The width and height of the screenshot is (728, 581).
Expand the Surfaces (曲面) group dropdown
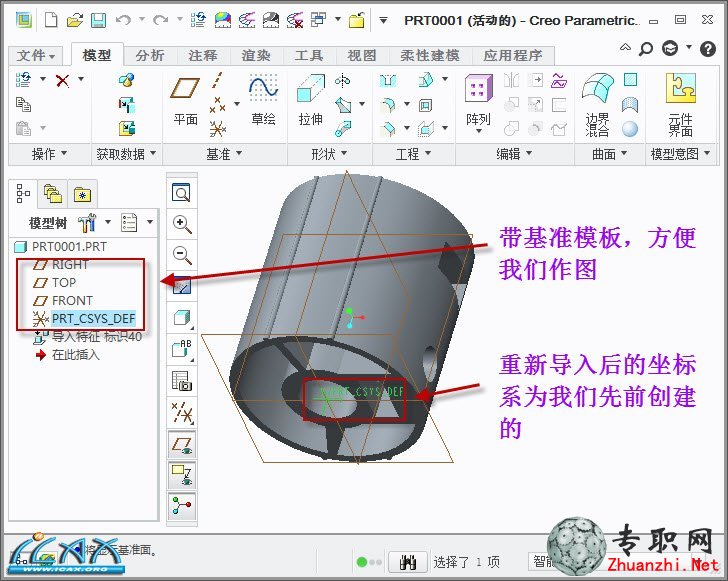[609, 154]
